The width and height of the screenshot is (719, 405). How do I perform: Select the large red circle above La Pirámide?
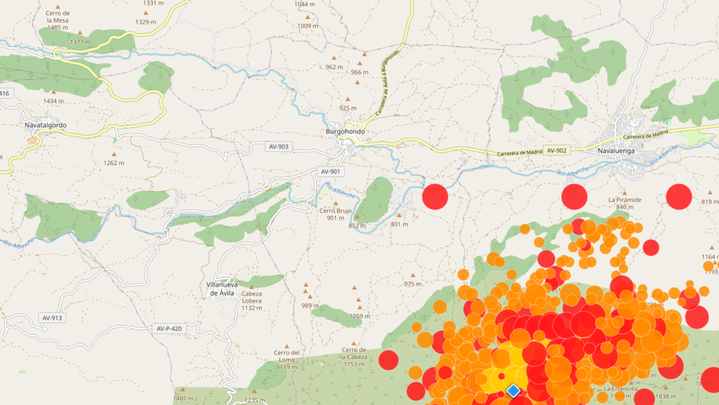tap(574, 197)
